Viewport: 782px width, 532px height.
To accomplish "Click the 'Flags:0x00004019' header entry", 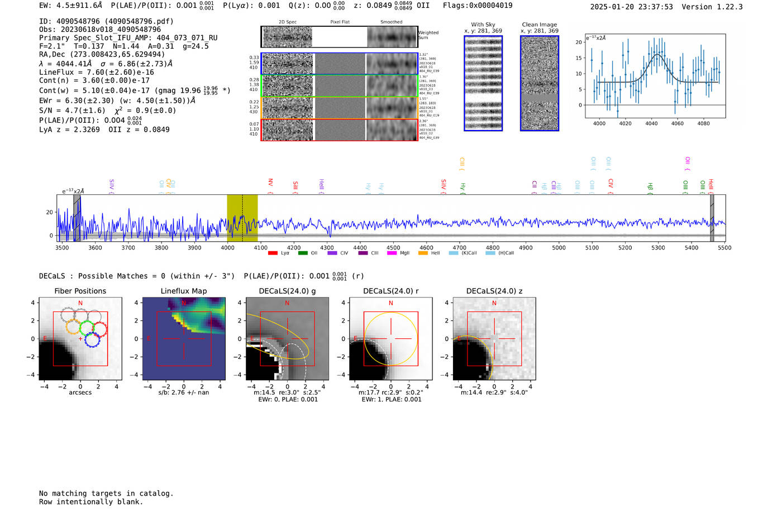I will [x=478, y=6].
